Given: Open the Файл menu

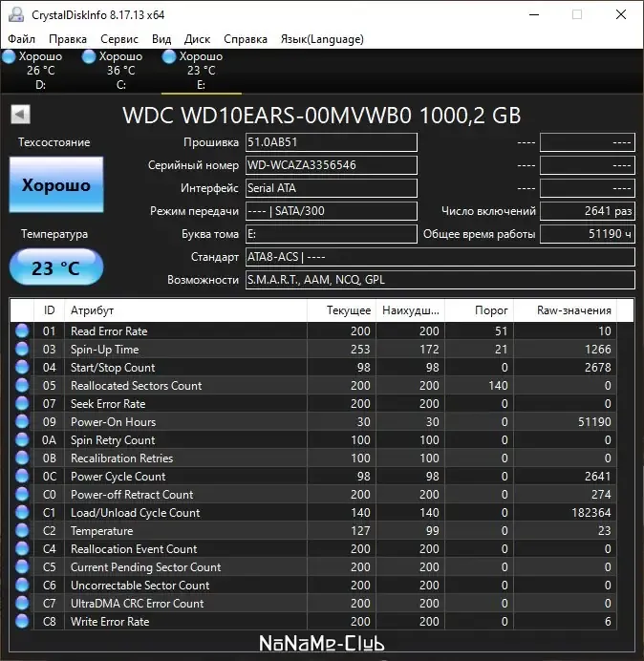Looking at the screenshot, I should coord(22,39).
